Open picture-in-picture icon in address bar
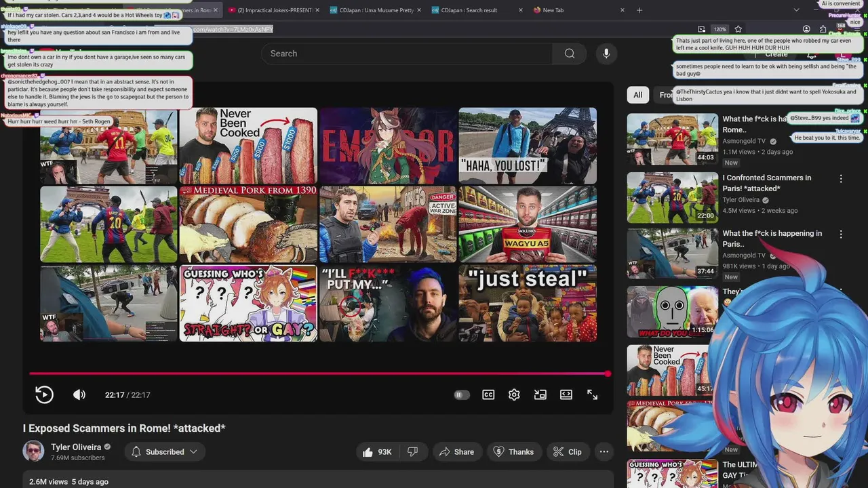Screen dimensions: 868x488 701,29
